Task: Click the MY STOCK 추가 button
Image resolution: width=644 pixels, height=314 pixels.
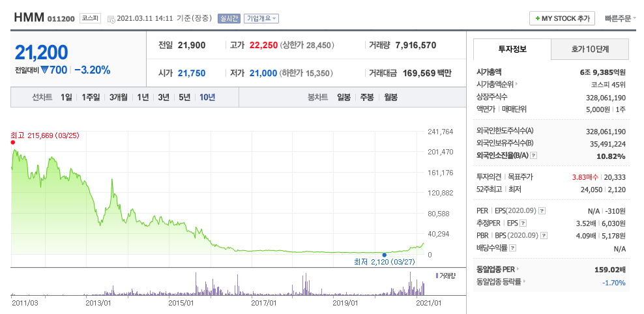Action: coord(563,18)
